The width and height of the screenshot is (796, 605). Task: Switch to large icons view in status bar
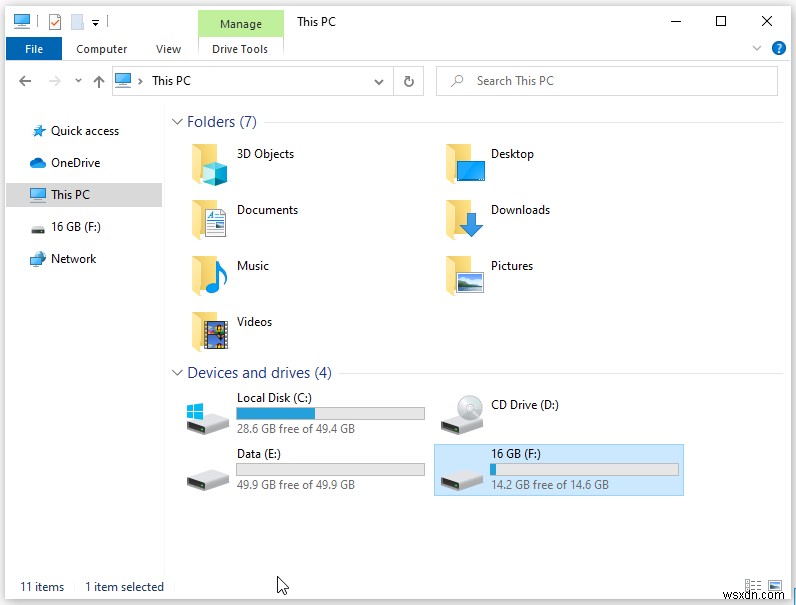pos(775,586)
